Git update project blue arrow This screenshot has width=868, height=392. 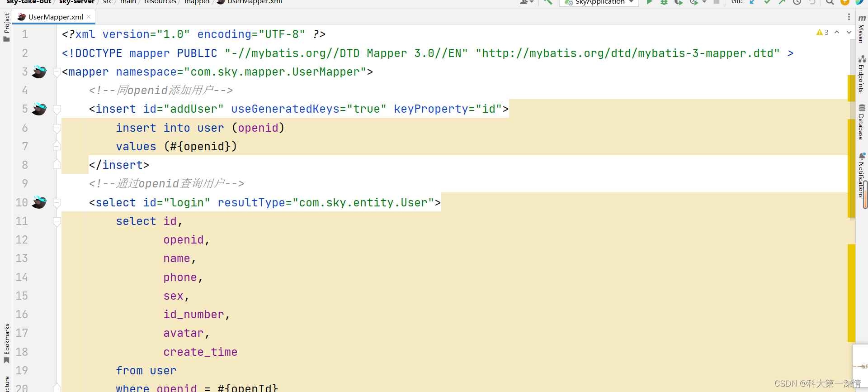[753, 2]
